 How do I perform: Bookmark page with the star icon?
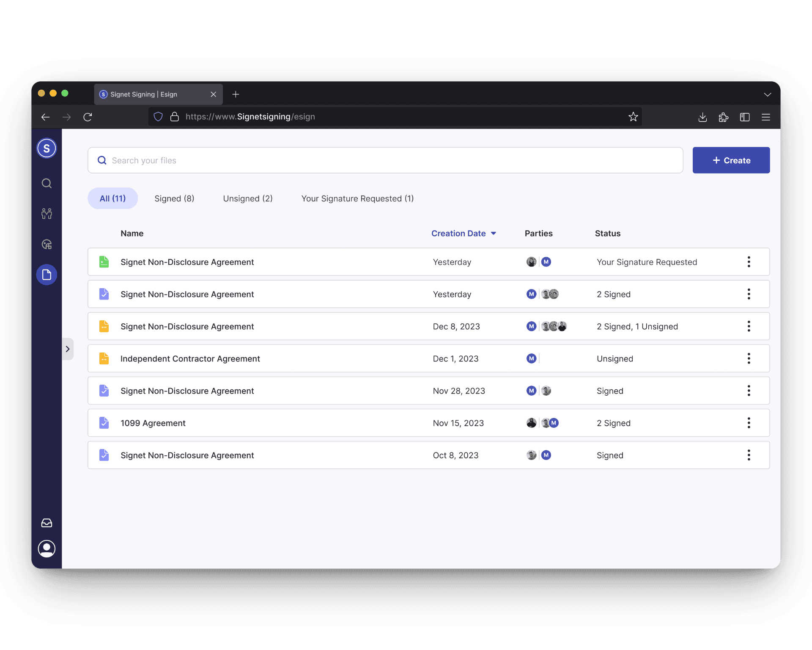pos(633,117)
